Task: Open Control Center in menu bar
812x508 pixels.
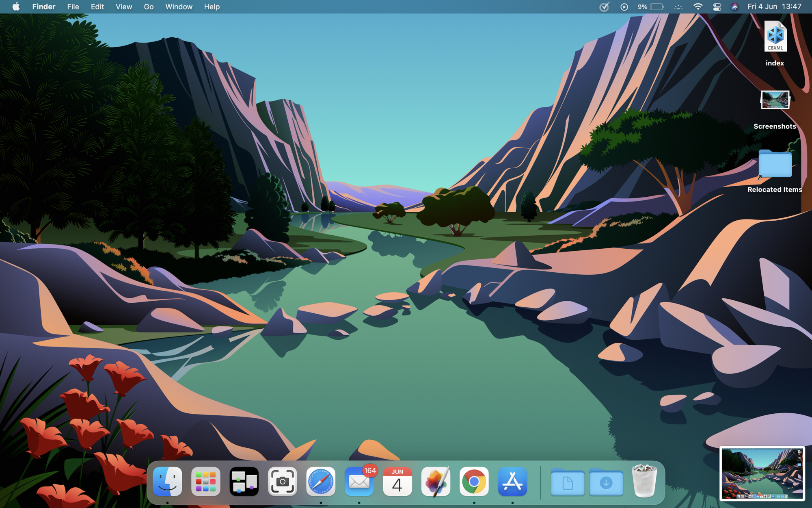Action: 717,7
